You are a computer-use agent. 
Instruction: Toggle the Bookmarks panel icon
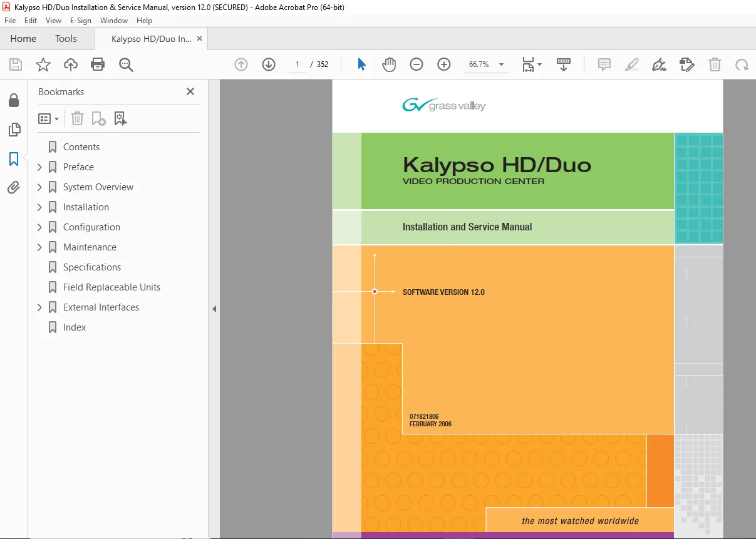tap(14, 159)
